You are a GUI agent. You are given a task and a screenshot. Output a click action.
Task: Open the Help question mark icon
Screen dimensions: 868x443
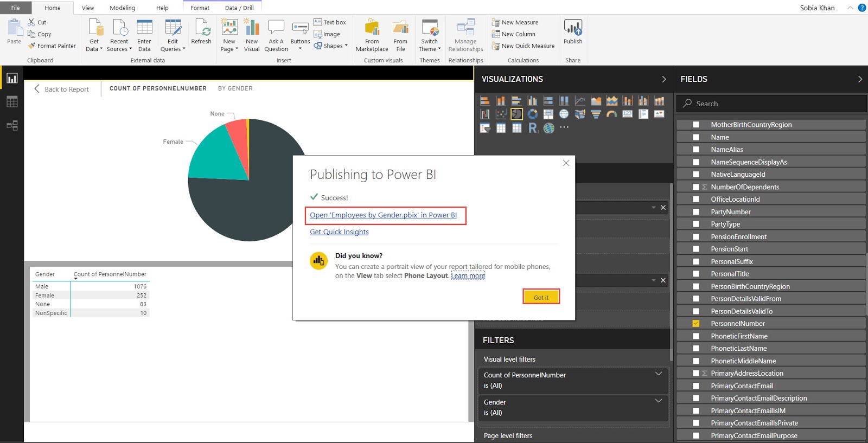coord(861,8)
